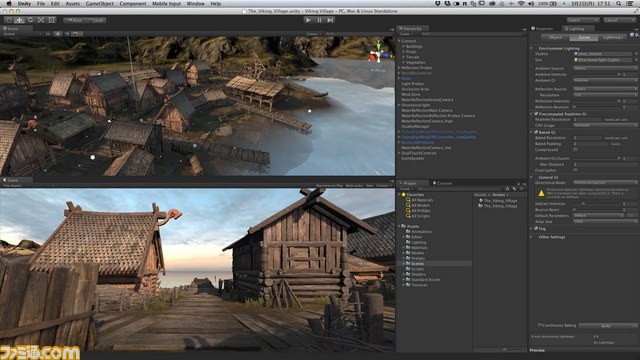The height and width of the screenshot is (360, 640).
Task: Select the The_Viking_Village folder asset icon
Action: 481,206
